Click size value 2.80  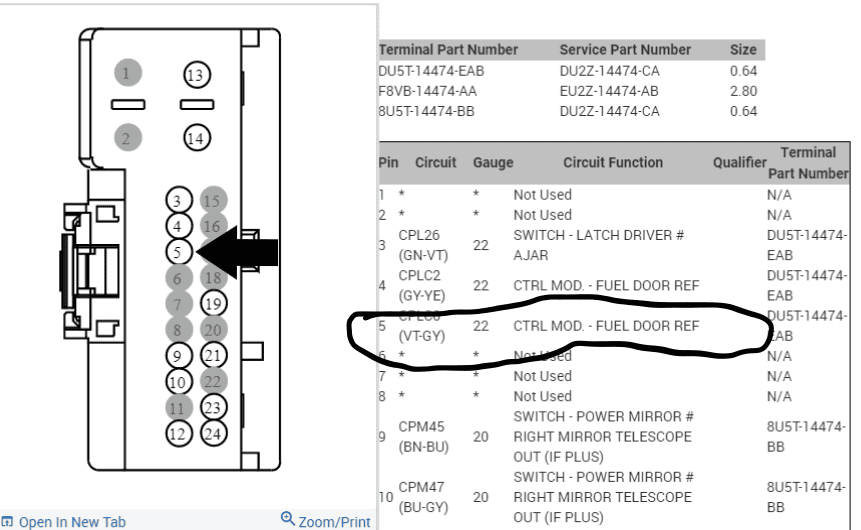[x=743, y=91]
